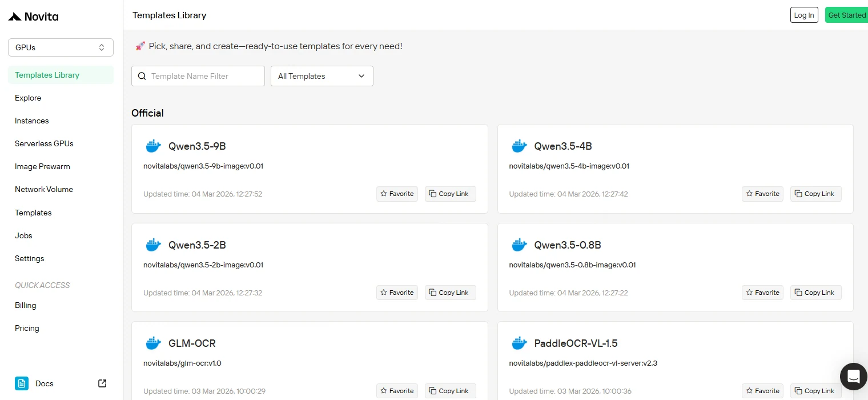
Task: Click image name novitalabs/glm-ocr:v1.0
Action: [x=182, y=363]
